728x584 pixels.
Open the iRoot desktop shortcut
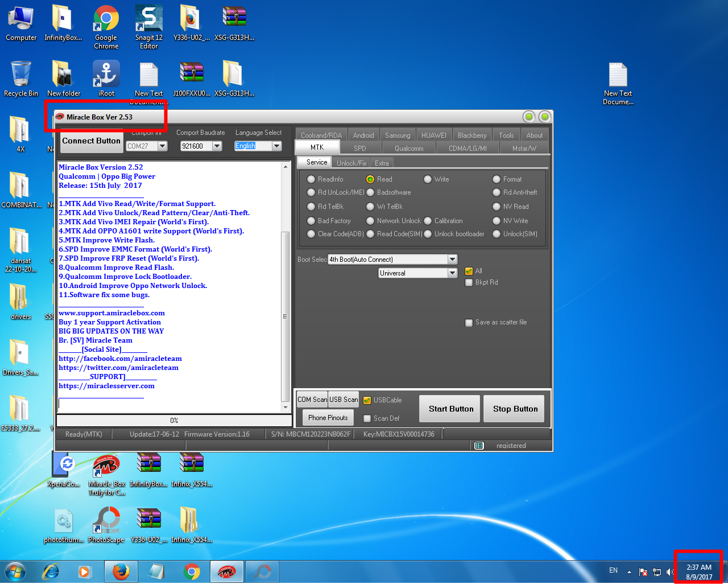click(106, 79)
